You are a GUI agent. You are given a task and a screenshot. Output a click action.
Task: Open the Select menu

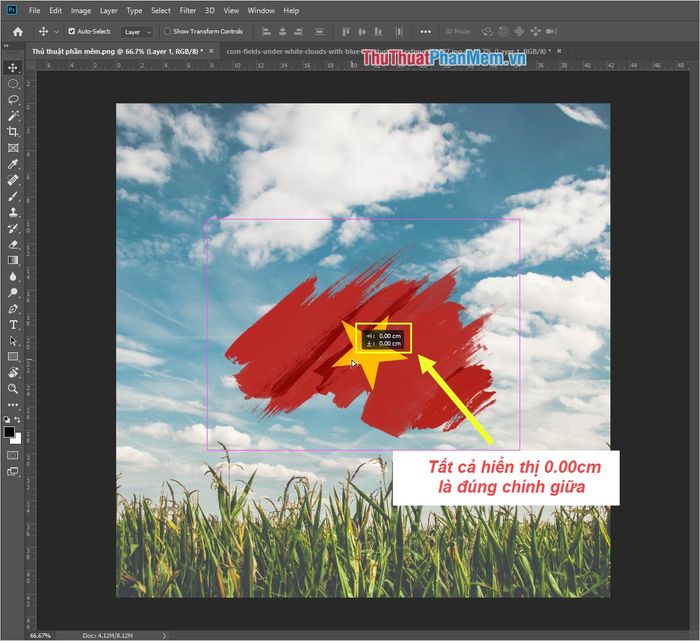click(161, 10)
